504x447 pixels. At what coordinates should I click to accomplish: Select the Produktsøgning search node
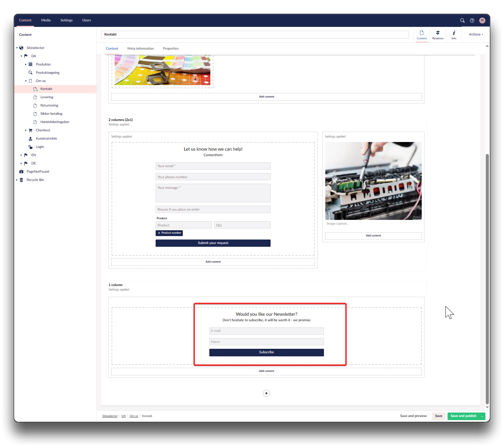(48, 73)
